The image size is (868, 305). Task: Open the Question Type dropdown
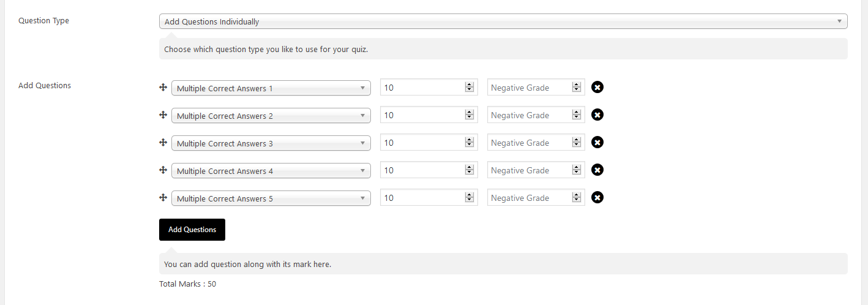point(503,21)
